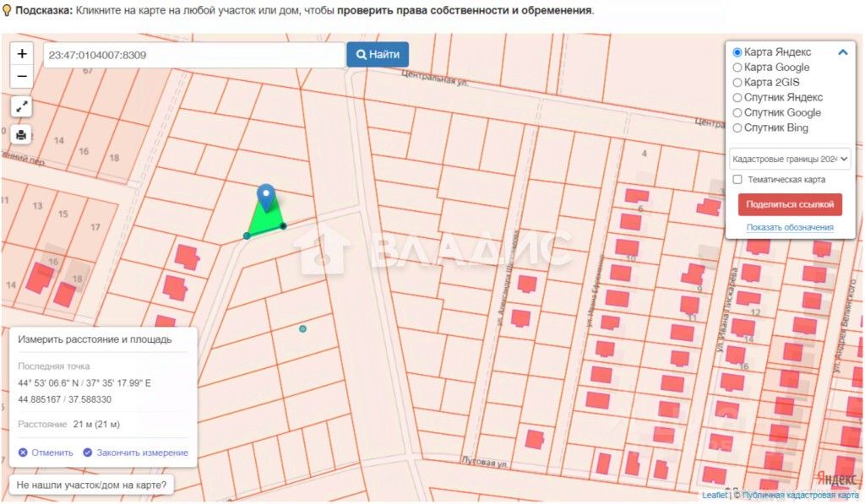Zoom out on the map

[22, 76]
